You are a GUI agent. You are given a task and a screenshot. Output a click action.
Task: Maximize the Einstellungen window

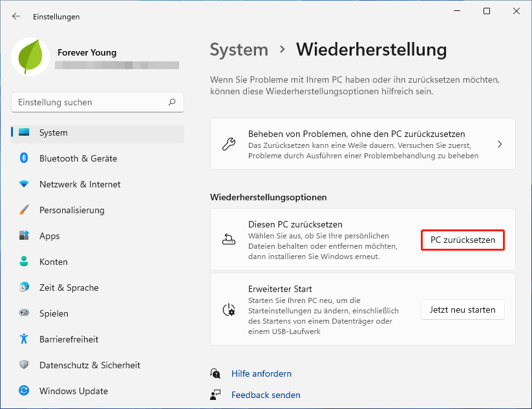tap(487, 11)
